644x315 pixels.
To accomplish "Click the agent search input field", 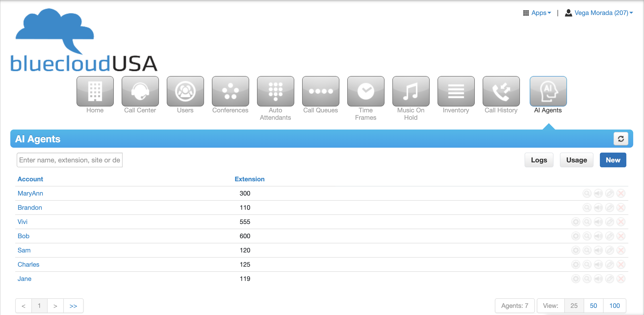I will click(x=69, y=160).
